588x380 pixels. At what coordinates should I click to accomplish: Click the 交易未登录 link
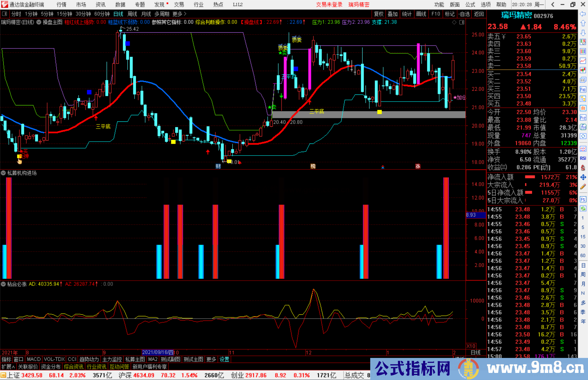coord(329,5)
